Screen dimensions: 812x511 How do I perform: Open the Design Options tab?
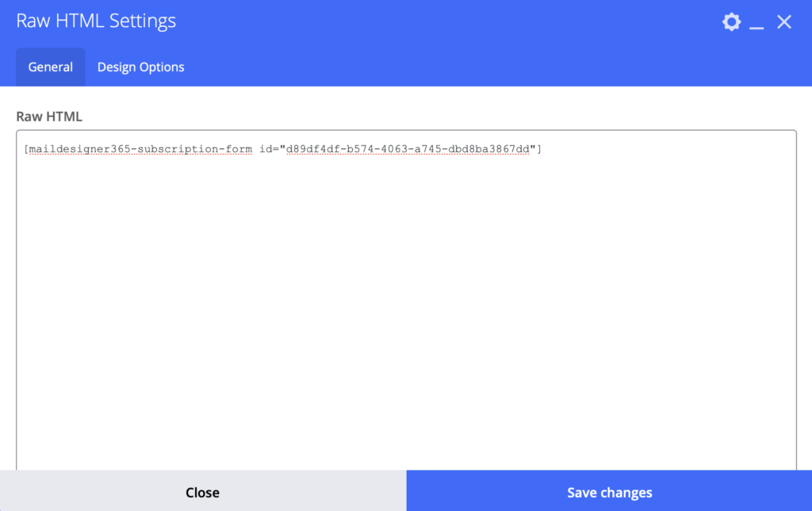(x=141, y=67)
